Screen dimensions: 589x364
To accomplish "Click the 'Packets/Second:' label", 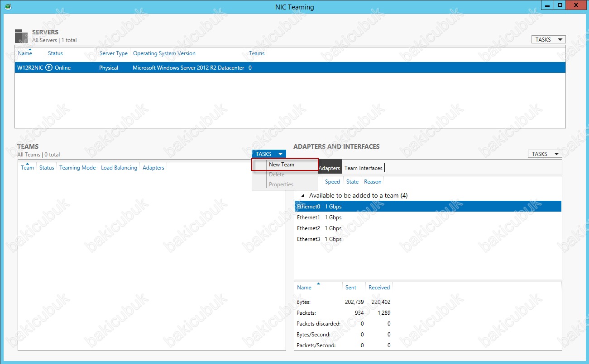I will [316, 345].
